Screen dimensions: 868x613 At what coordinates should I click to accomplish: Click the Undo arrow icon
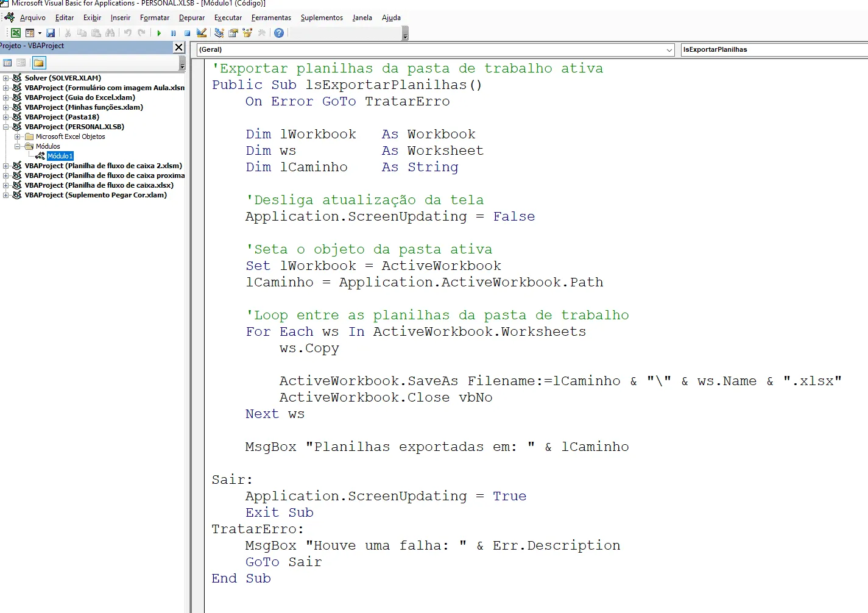[127, 33]
